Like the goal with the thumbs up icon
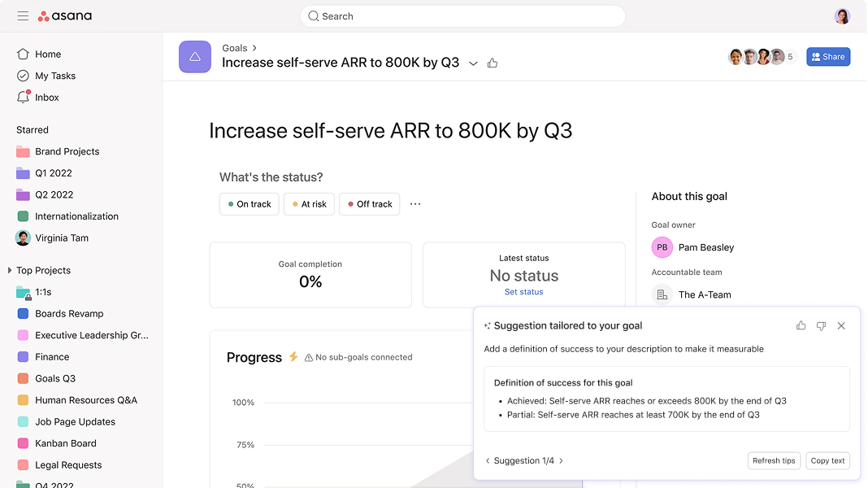 point(493,62)
